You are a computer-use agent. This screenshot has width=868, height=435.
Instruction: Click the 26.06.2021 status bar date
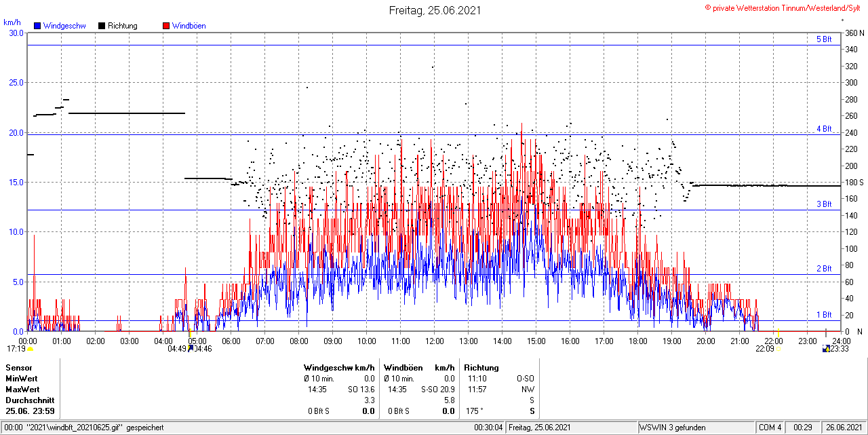pyautogui.click(x=844, y=428)
